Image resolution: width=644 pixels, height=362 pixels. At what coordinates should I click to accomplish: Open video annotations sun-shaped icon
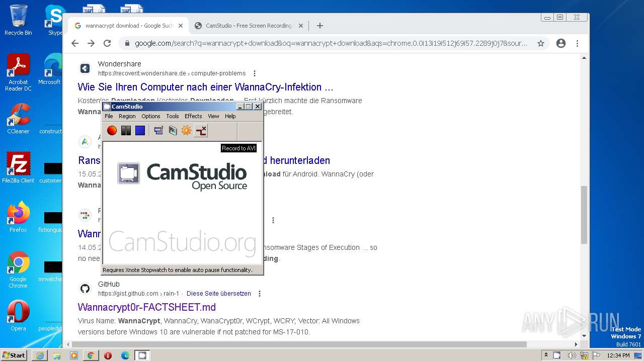pos(187,131)
